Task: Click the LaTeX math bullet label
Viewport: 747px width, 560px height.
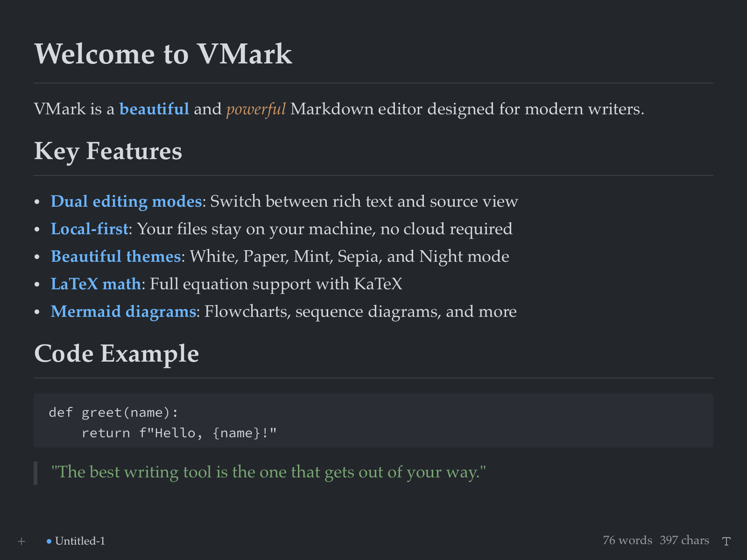Action: tap(96, 284)
